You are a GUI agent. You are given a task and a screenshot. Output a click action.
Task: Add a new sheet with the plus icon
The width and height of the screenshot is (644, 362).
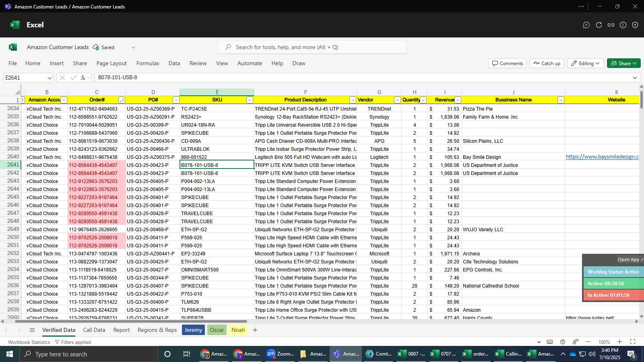(x=255, y=330)
